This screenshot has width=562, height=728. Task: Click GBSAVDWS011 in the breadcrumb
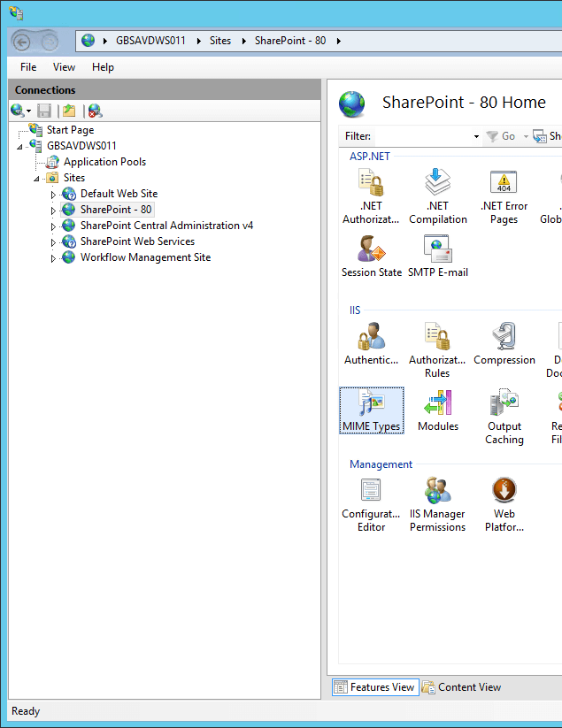pyautogui.click(x=150, y=41)
